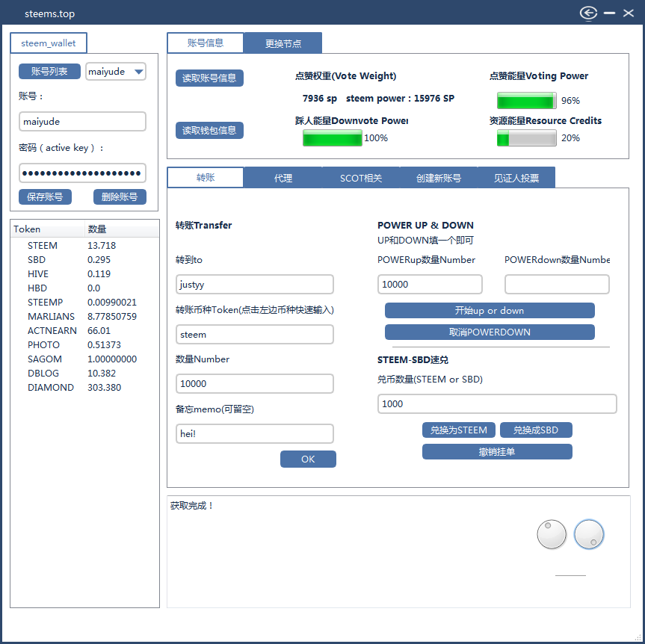Screen dimensions: 645x644
Task: Click the steem power 15976 SP value
Action: coord(401,99)
